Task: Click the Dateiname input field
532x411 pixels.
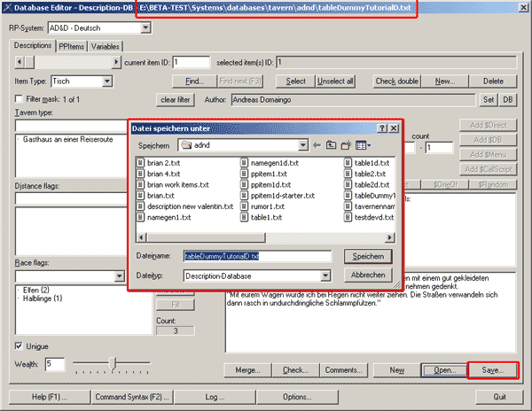Action: [x=256, y=256]
